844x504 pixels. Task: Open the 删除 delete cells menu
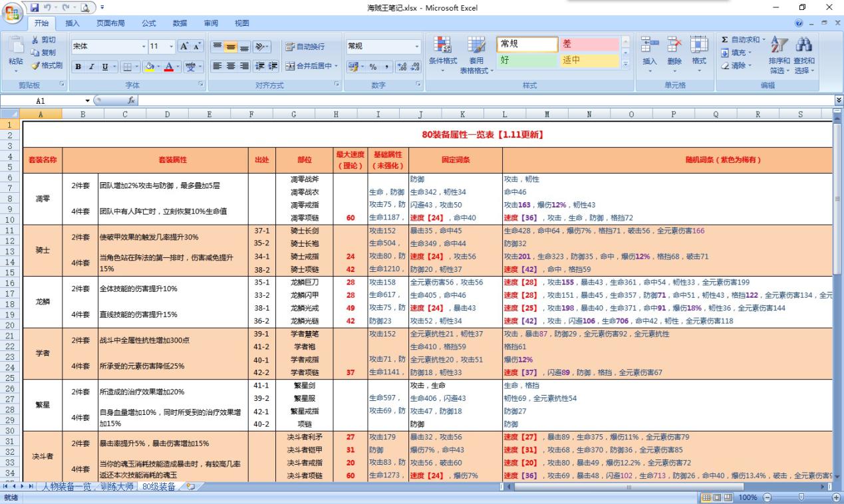pyautogui.click(x=674, y=53)
